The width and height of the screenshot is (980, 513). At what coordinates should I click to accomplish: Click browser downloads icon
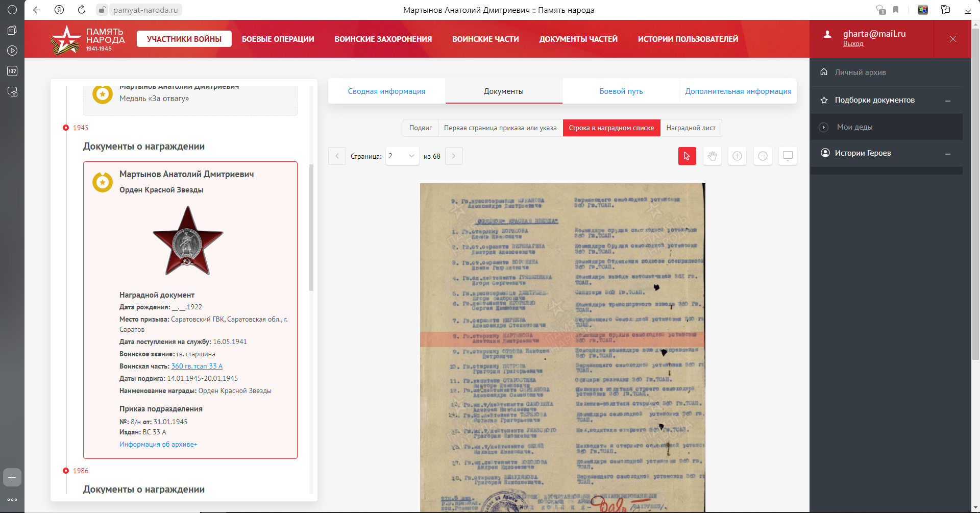click(x=967, y=10)
